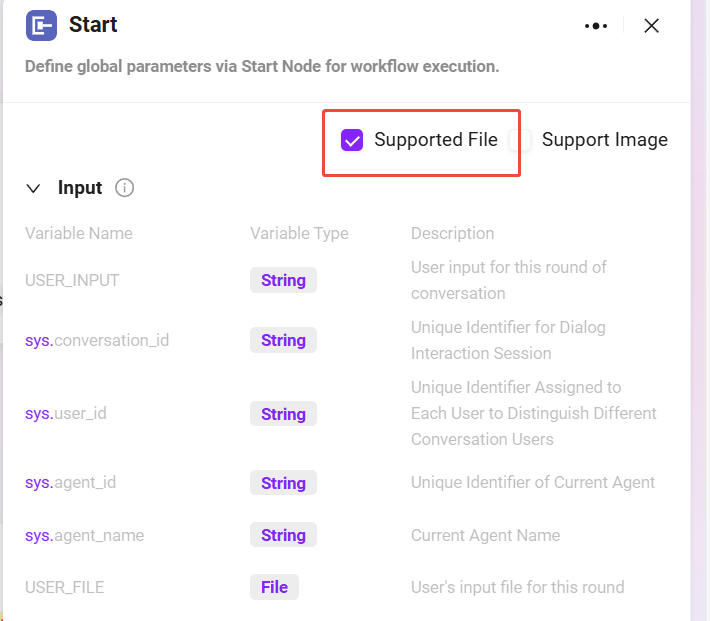
Task: Click the String type badge for USER_INPUT
Action: pyautogui.click(x=283, y=280)
